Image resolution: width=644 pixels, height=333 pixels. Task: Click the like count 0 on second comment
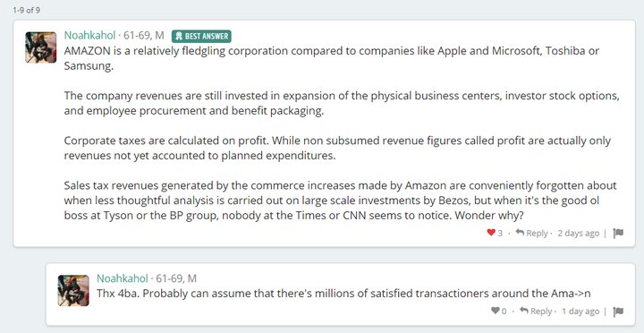click(504, 312)
